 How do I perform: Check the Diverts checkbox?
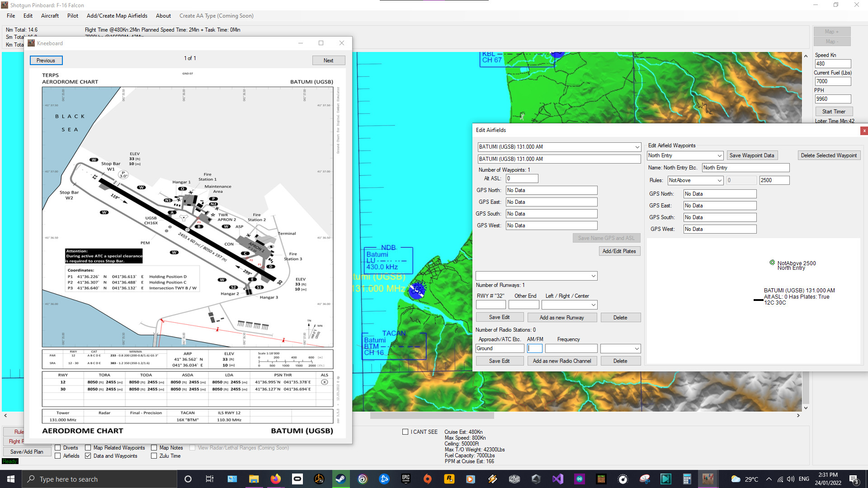pyautogui.click(x=58, y=448)
